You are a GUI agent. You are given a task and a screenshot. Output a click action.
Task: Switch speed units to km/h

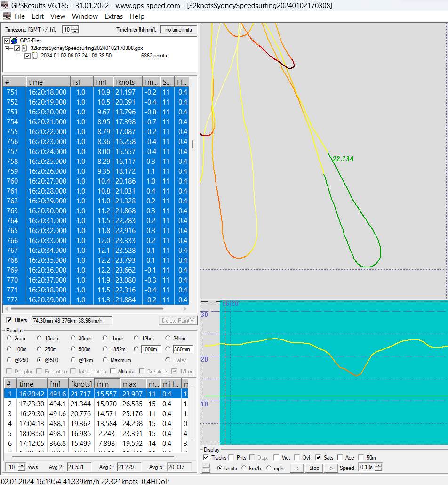point(244,468)
